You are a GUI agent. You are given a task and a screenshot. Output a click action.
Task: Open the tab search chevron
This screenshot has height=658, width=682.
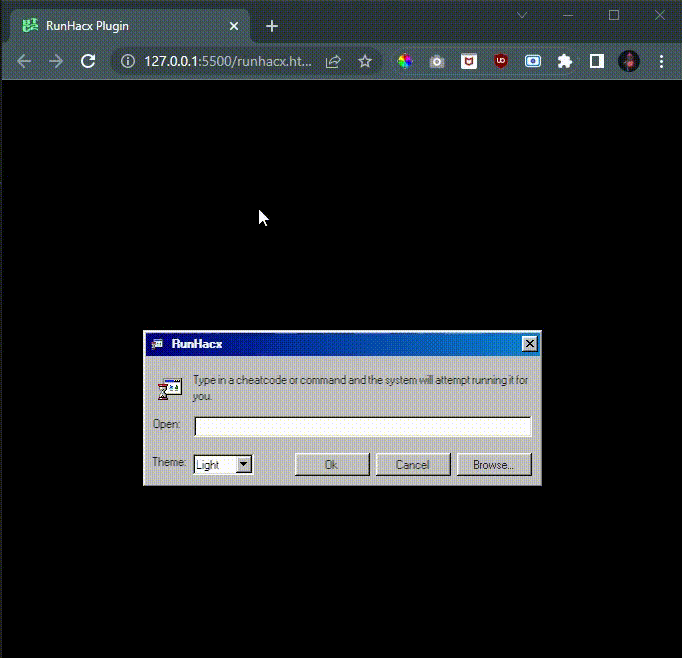click(522, 15)
